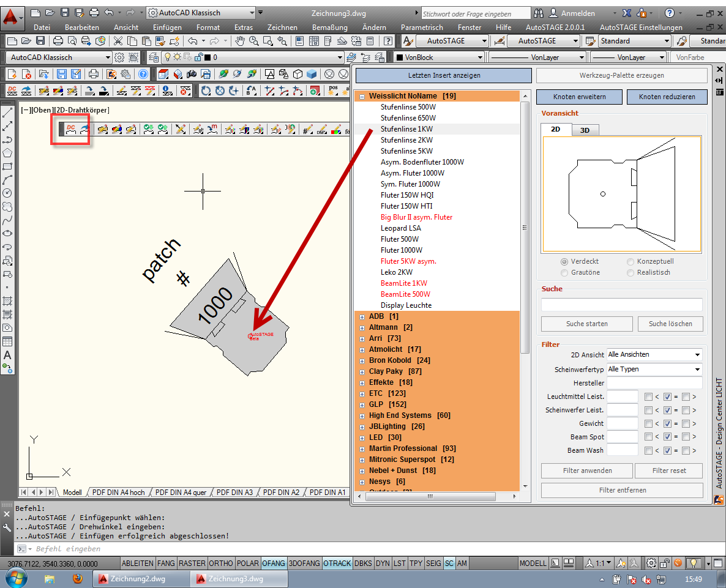Choose the Realistisch preview style
The width and height of the screenshot is (726, 588).
coord(631,272)
